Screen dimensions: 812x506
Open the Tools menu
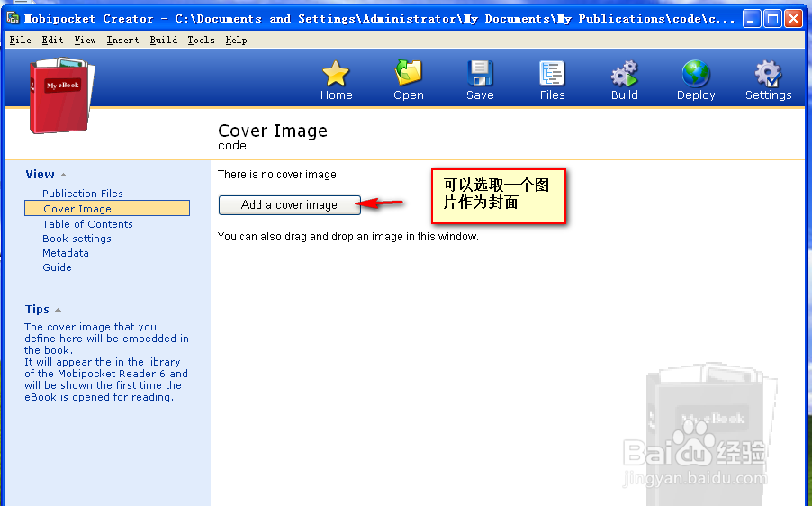click(x=201, y=40)
